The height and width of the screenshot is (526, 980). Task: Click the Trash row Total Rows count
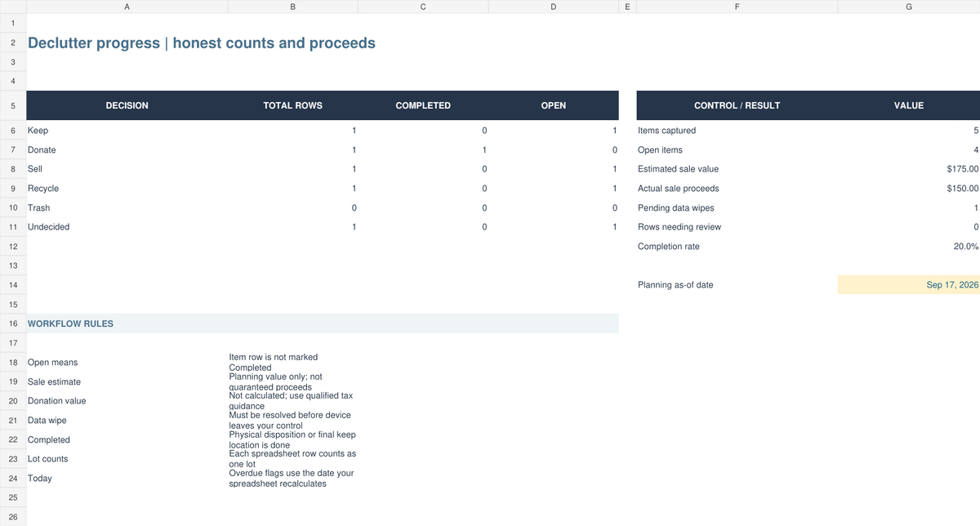292,208
